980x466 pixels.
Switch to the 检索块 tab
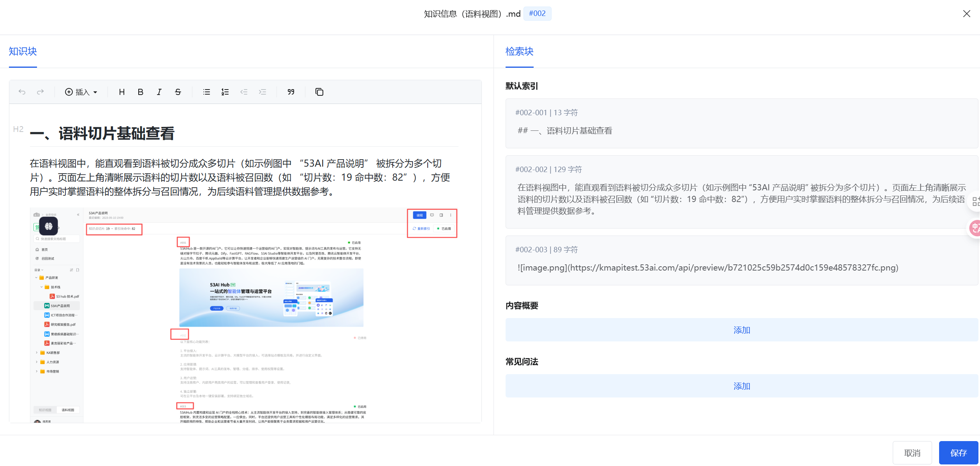click(519, 51)
